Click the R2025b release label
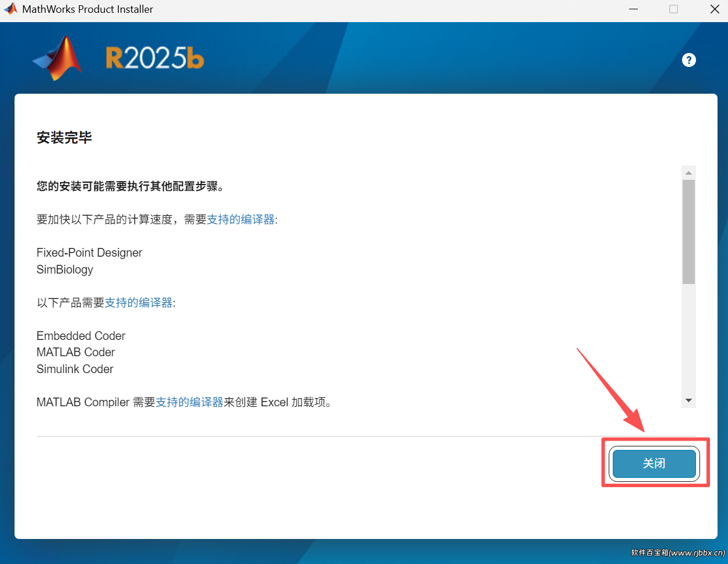The width and height of the screenshot is (728, 564). click(x=155, y=58)
